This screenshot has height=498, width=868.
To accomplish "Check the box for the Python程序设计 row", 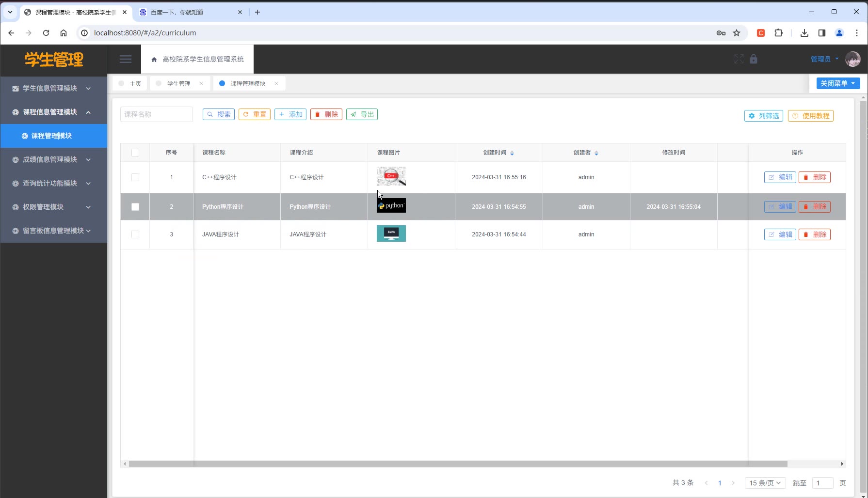I will 135,207.
